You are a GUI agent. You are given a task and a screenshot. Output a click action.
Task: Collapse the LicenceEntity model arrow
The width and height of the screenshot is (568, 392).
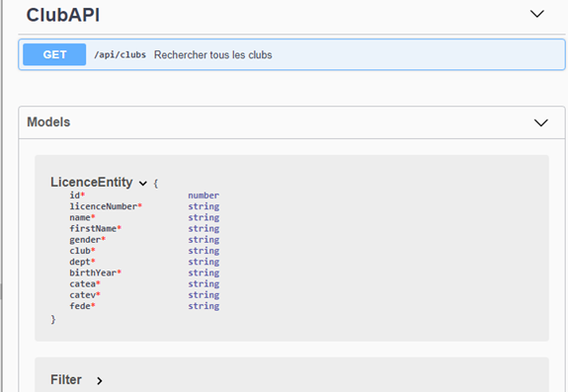[x=143, y=184]
